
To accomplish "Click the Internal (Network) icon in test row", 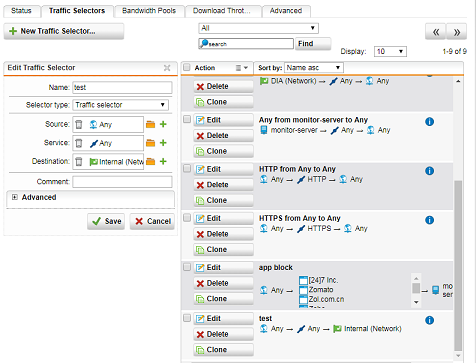I will (337, 329).
